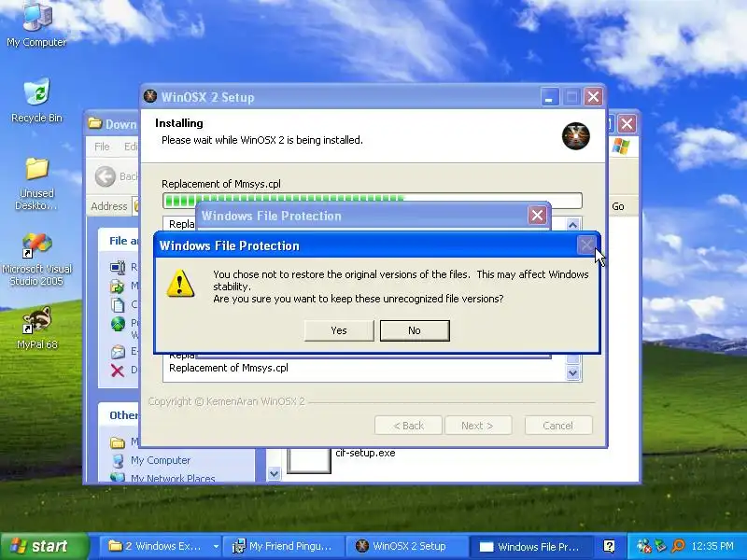Screen dimensions: 747x560
Task: Click Go button in Explorer address bar
Action: [618, 206]
